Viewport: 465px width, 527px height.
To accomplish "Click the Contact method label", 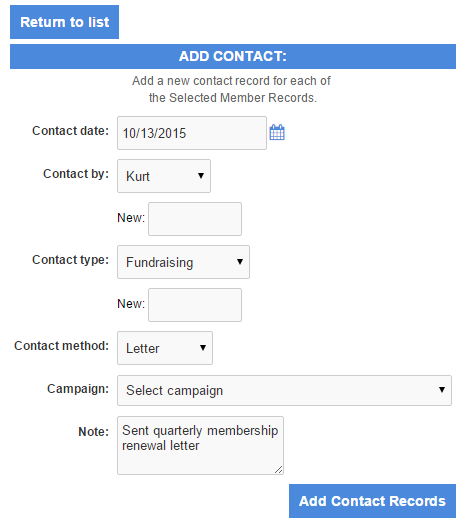I will [61, 346].
